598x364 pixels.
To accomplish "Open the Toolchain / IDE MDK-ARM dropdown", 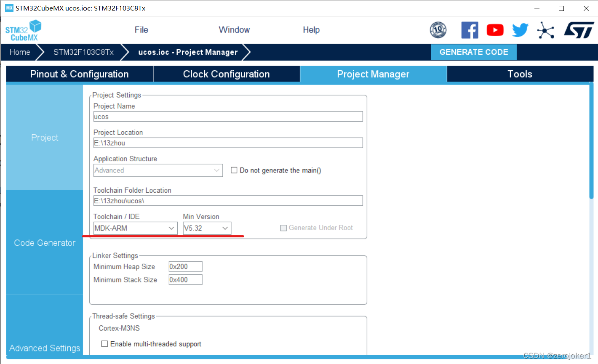I will (135, 228).
